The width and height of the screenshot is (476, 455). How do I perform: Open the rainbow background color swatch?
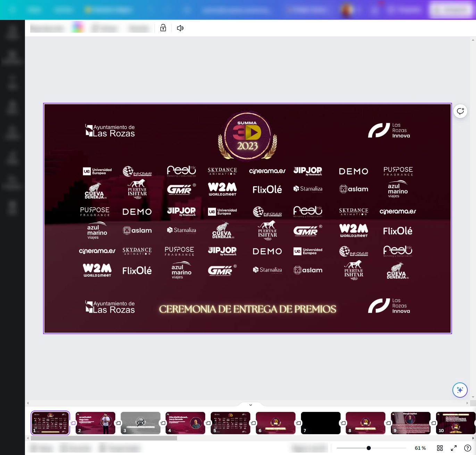[x=78, y=27]
